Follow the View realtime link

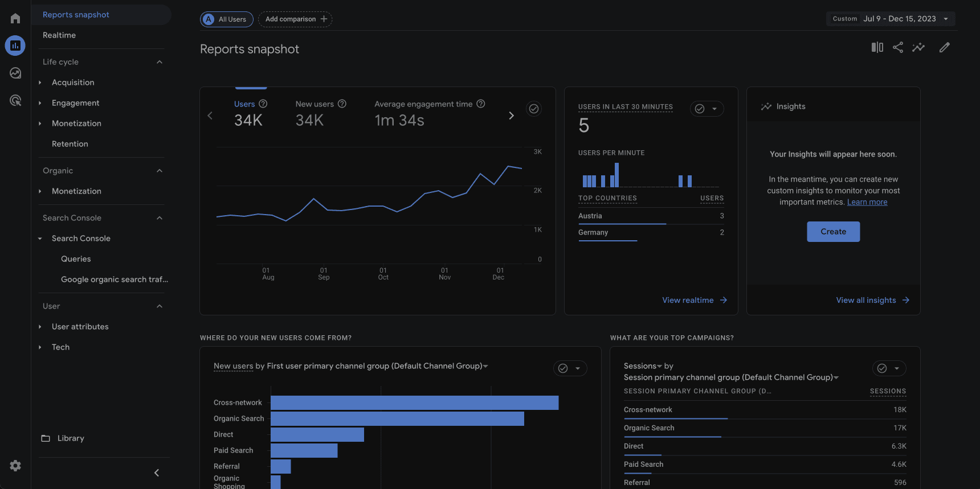694,300
